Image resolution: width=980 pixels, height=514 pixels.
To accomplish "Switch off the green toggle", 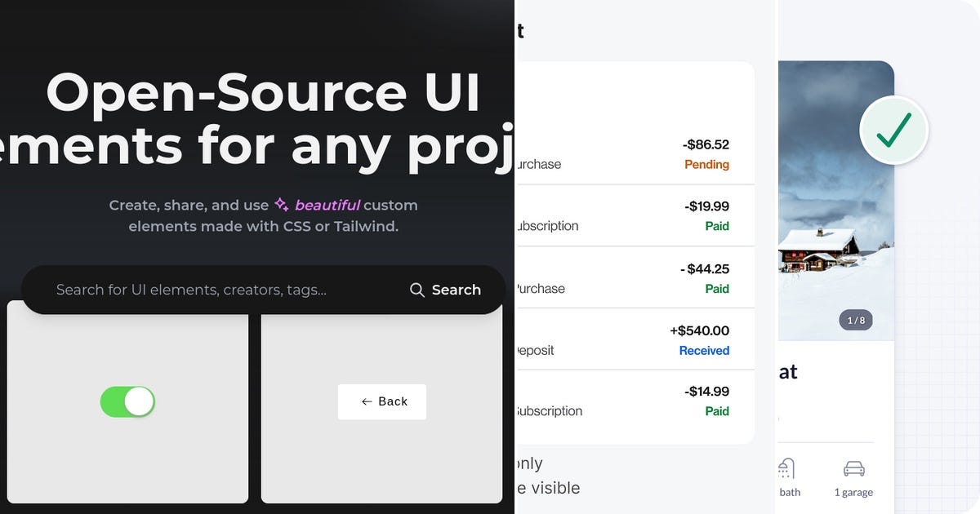I will [127, 401].
